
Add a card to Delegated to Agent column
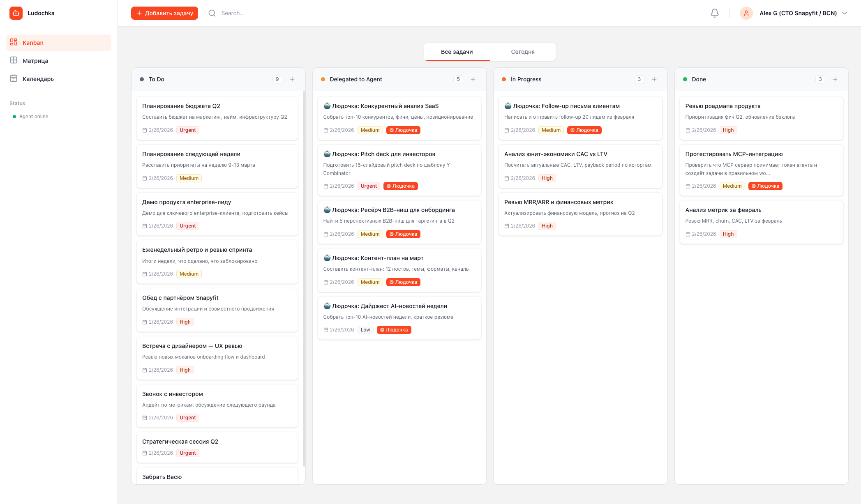473,79
